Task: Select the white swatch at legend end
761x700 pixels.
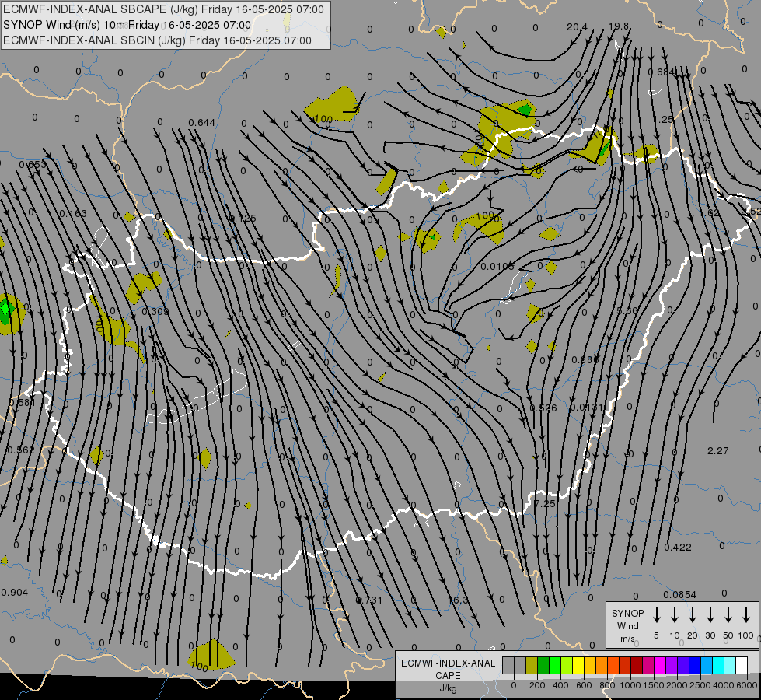Action: pyautogui.click(x=742, y=666)
